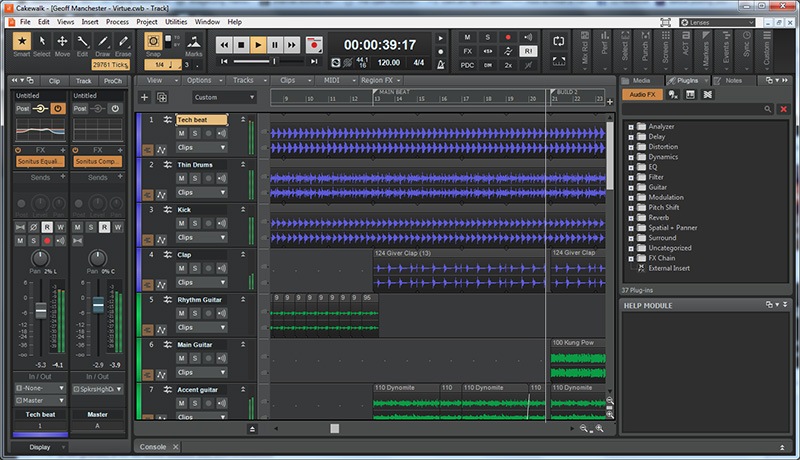Mute the Tech beat track
Image resolution: width=800 pixels, height=460 pixels.
(181, 133)
